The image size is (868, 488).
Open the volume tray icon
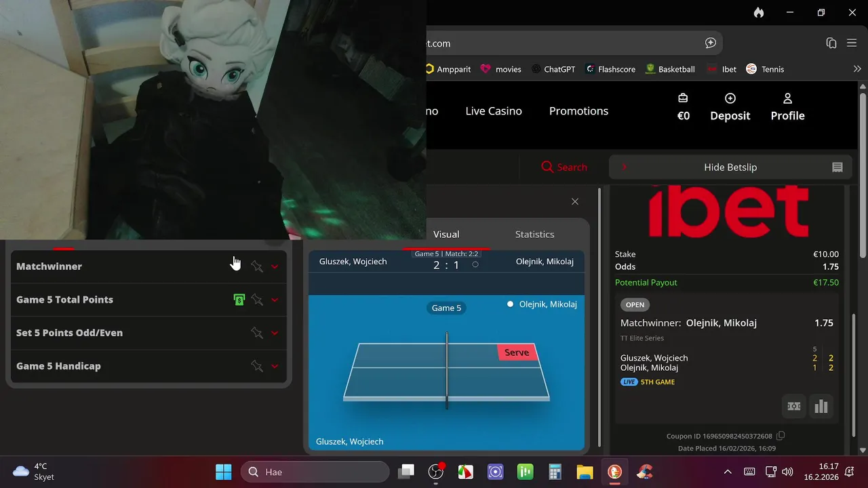787,472
